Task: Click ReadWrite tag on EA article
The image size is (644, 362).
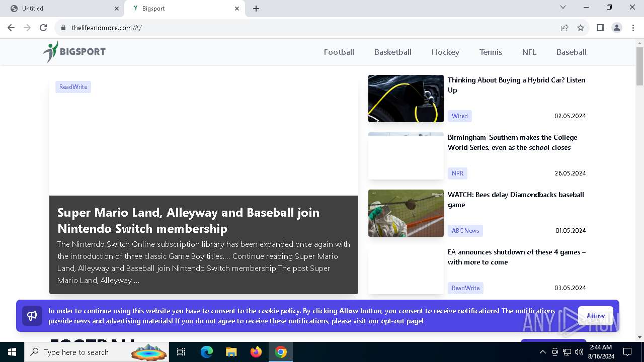Action: click(x=465, y=288)
